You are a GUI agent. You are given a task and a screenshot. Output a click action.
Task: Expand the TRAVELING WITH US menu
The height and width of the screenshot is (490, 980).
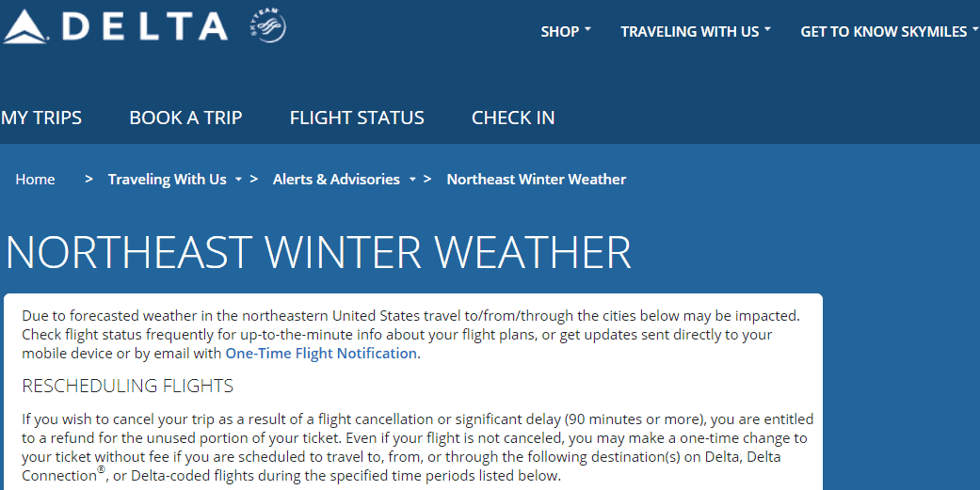pyautogui.click(x=696, y=32)
